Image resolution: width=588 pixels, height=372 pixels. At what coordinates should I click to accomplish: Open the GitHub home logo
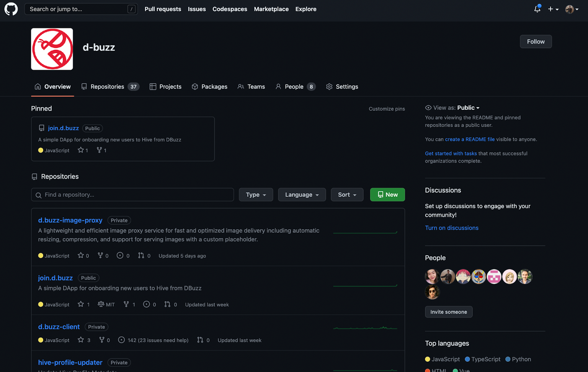pyautogui.click(x=11, y=9)
